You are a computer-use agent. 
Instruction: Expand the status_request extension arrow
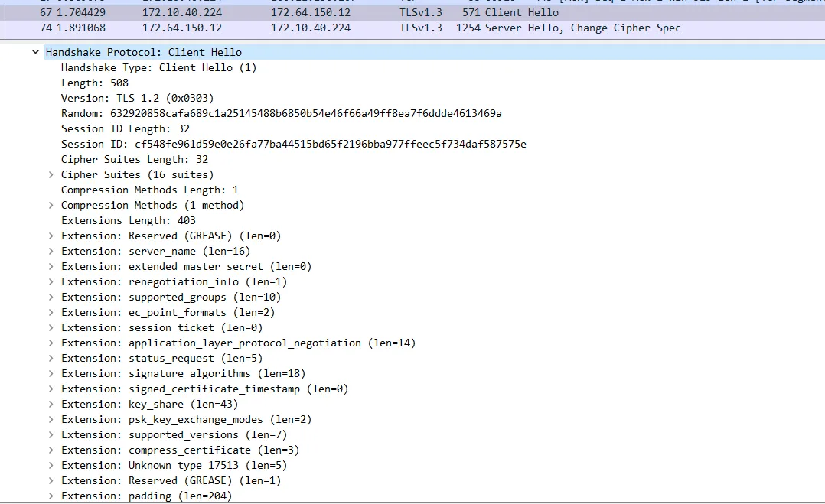(x=51, y=358)
